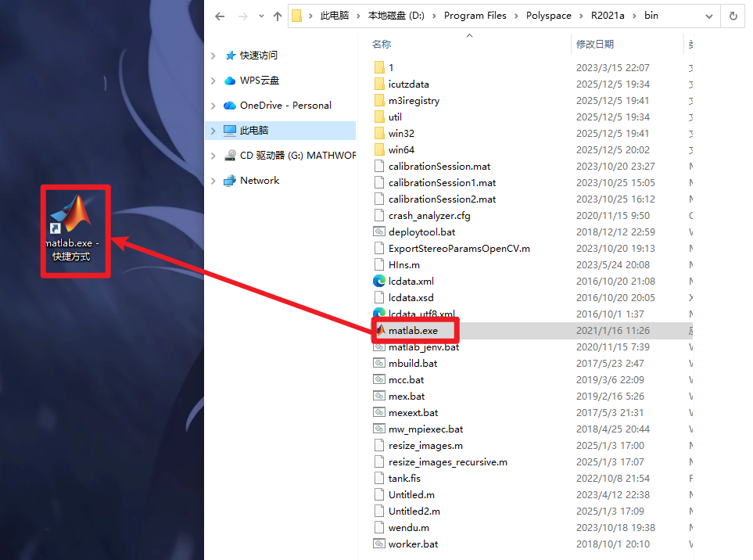Click the forward navigation arrow
753x560 pixels.
(x=243, y=16)
